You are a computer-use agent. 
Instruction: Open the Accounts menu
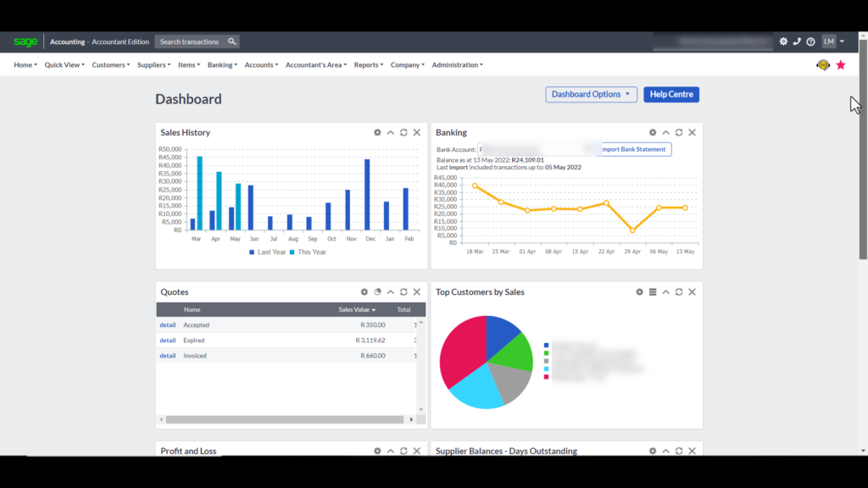[261, 64]
